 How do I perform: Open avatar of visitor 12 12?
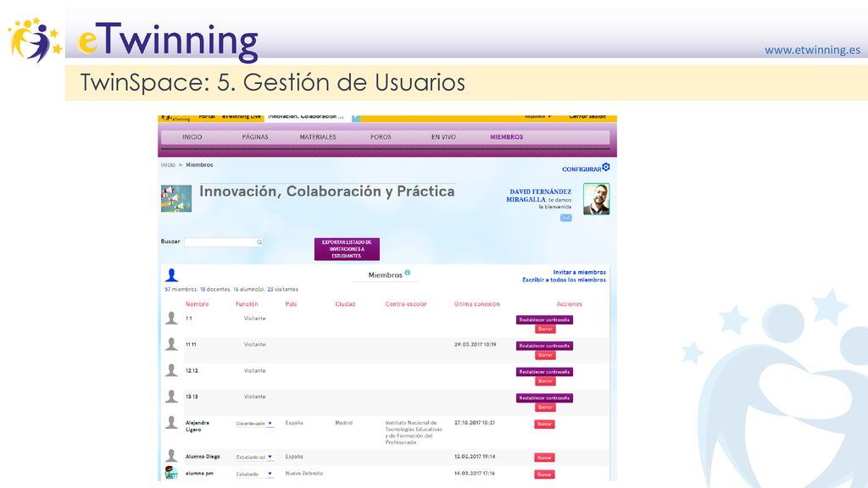coord(171,370)
